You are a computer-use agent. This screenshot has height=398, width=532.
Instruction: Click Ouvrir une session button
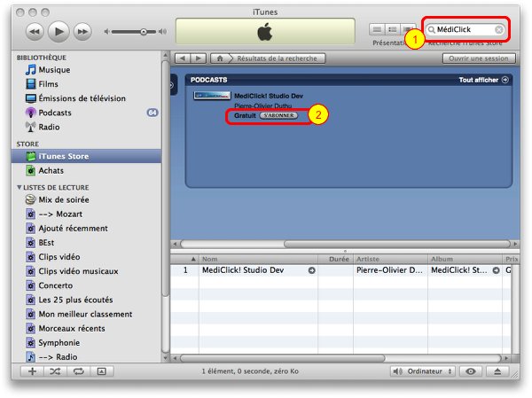pyautogui.click(x=479, y=59)
